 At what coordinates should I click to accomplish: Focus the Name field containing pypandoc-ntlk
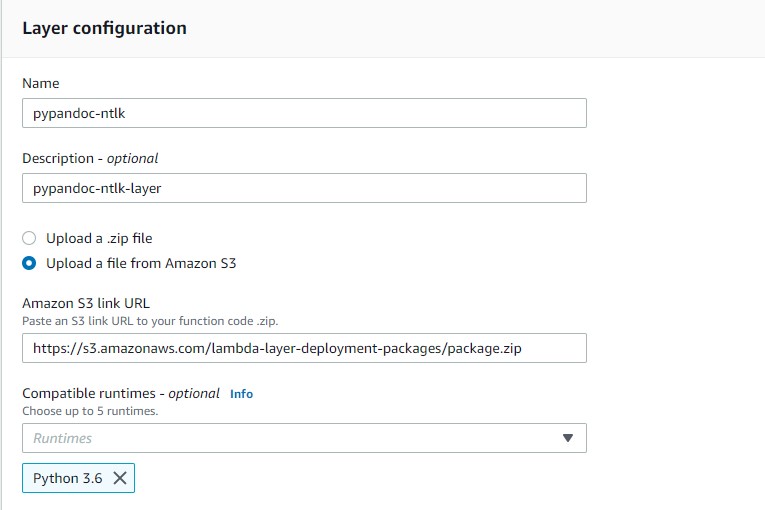click(304, 113)
